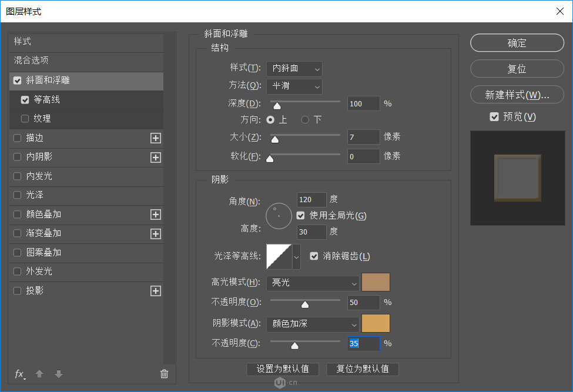The width and height of the screenshot is (573, 392).
Task: Open the 高光模式 dropdown showing 亮光
Action: coord(313,283)
